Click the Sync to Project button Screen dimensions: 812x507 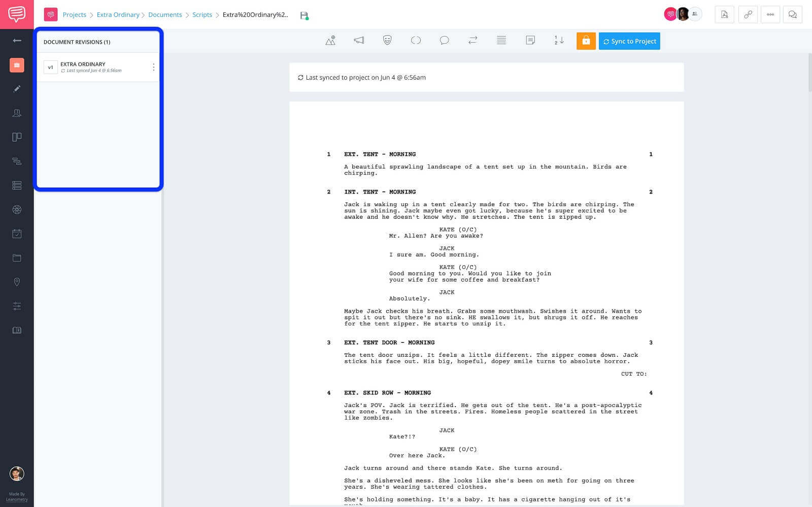[629, 41]
